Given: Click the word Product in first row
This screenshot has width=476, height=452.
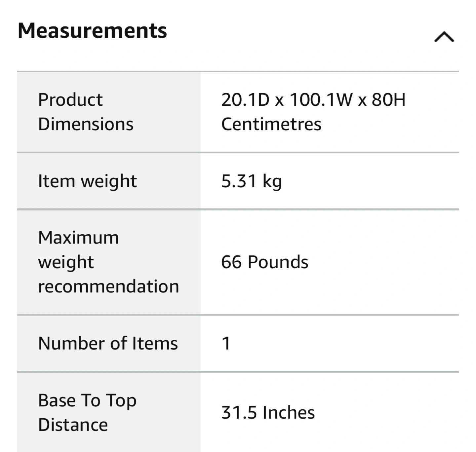Looking at the screenshot, I should (x=70, y=100).
